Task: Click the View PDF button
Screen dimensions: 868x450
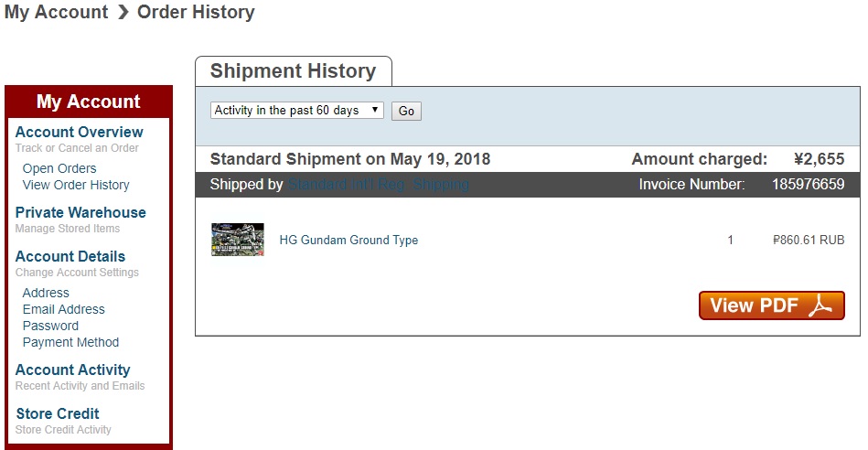Action: (x=771, y=305)
